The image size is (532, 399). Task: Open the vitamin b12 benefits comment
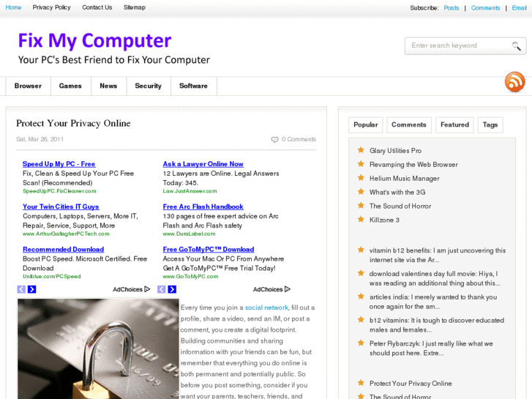[438, 255]
